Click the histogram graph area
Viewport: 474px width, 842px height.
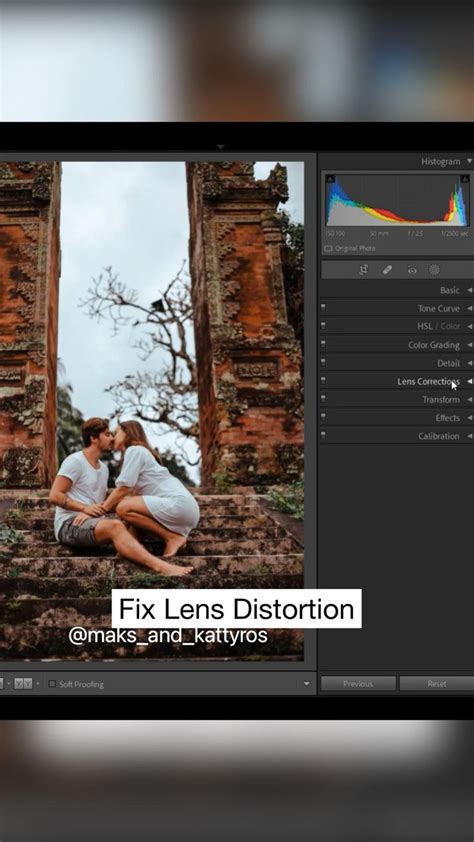point(397,200)
